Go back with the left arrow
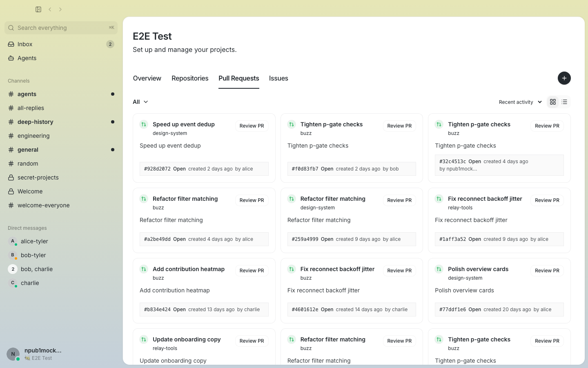Screen dimensions: 588x368 click(50, 9)
